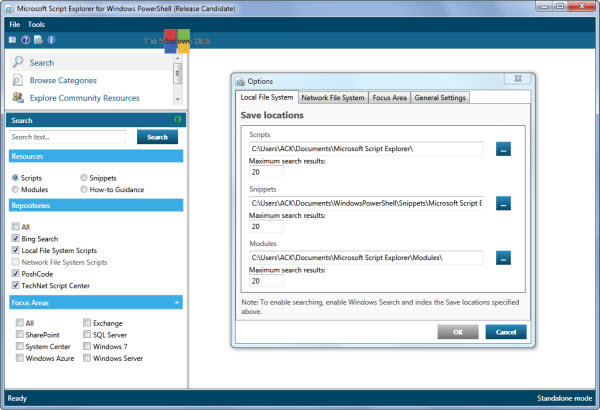
Task: Click the Scripts path input field
Action: point(366,149)
